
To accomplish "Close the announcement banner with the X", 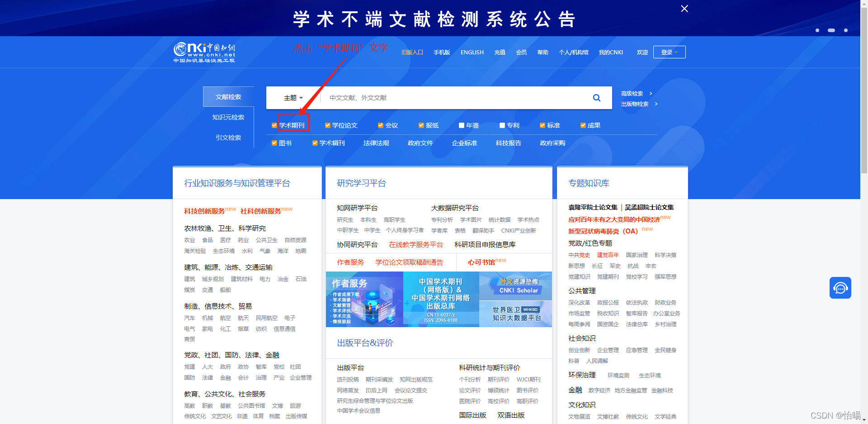I will coord(684,9).
